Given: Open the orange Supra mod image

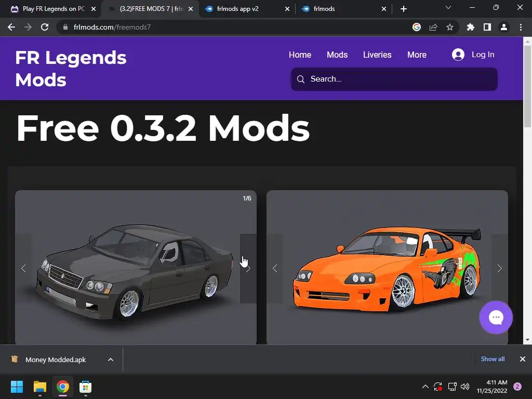Looking at the screenshot, I should pyautogui.click(x=387, y=268).
